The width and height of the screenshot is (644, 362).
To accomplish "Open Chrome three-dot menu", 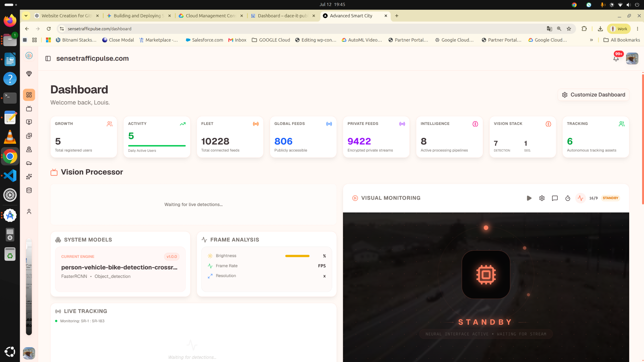I will [637, 29].
